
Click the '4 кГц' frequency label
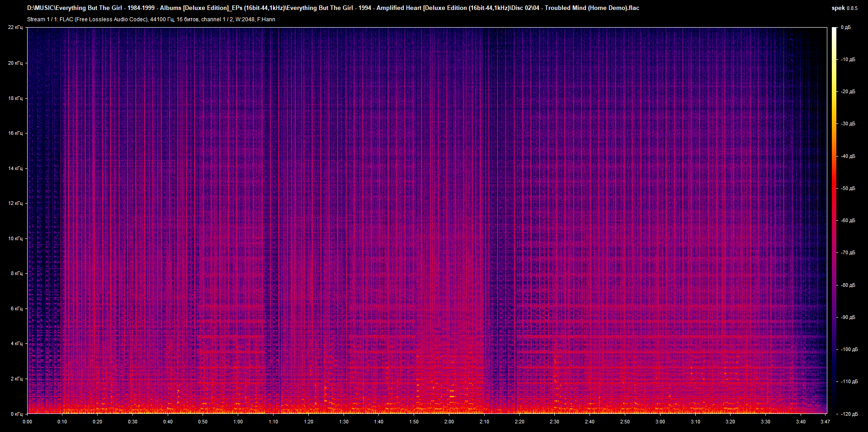[x=17, y=343]
